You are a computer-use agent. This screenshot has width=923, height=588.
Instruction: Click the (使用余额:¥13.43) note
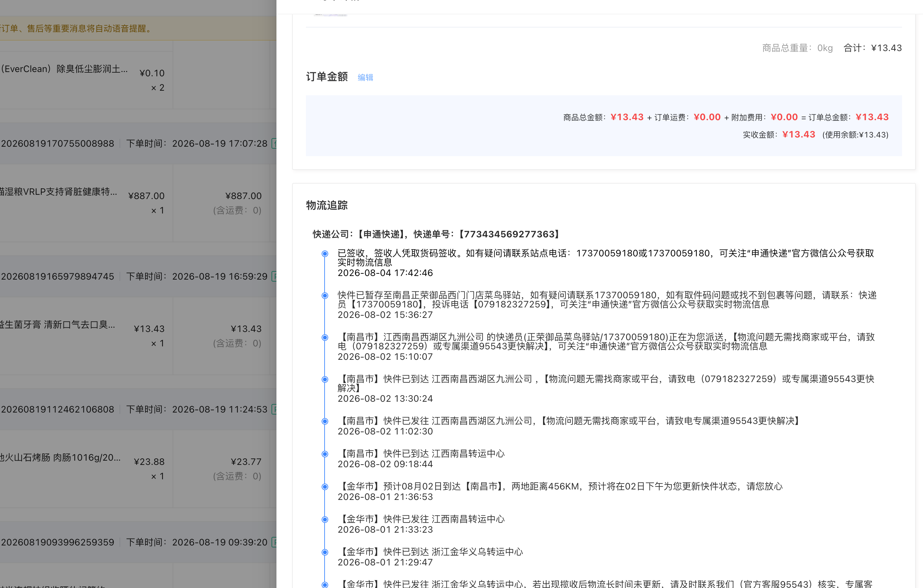855,135
